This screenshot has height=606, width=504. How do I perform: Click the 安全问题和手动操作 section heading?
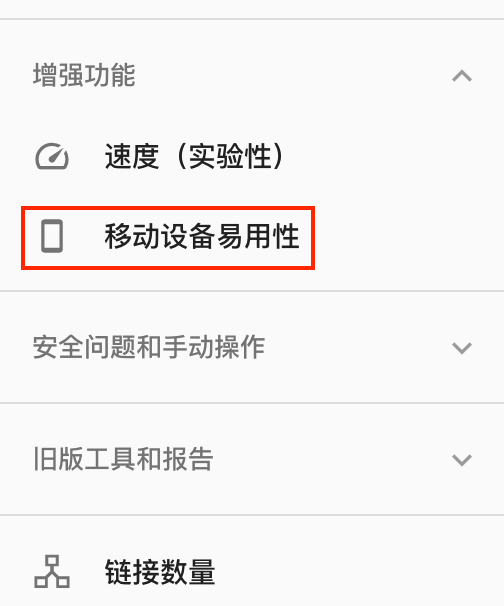pyautogui.click(x=149, y=347)
